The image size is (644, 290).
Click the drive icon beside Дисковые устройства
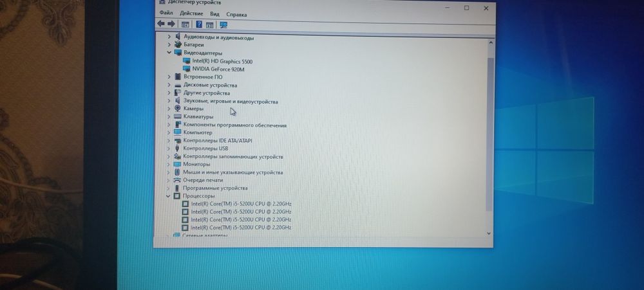(x=178, y=85)
